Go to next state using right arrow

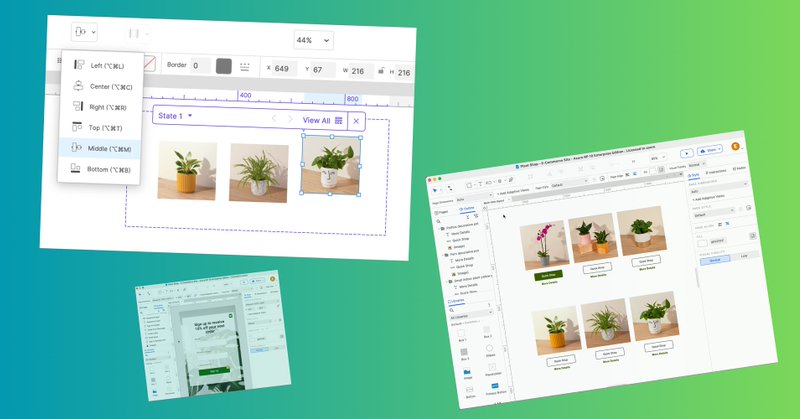pos(290,119)
